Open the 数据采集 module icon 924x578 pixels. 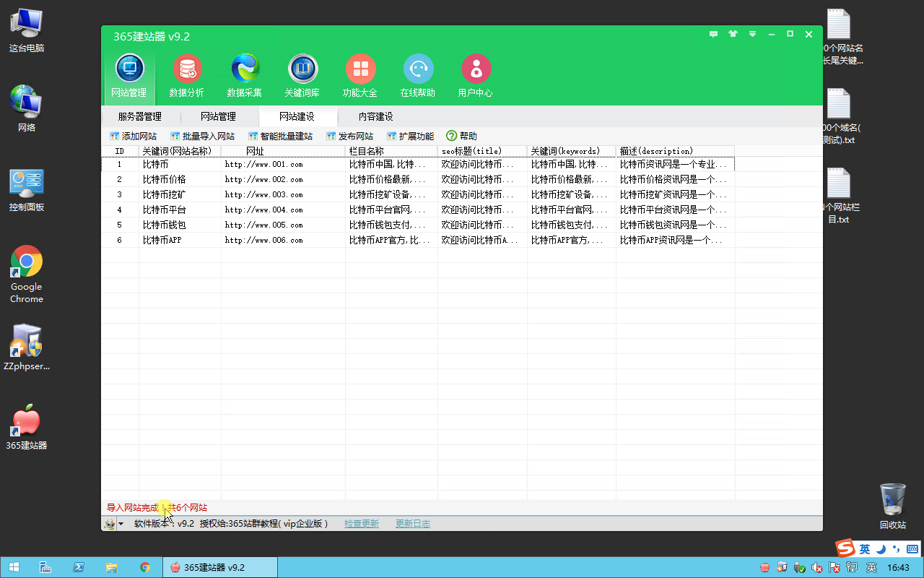click(x=245, y=77)
